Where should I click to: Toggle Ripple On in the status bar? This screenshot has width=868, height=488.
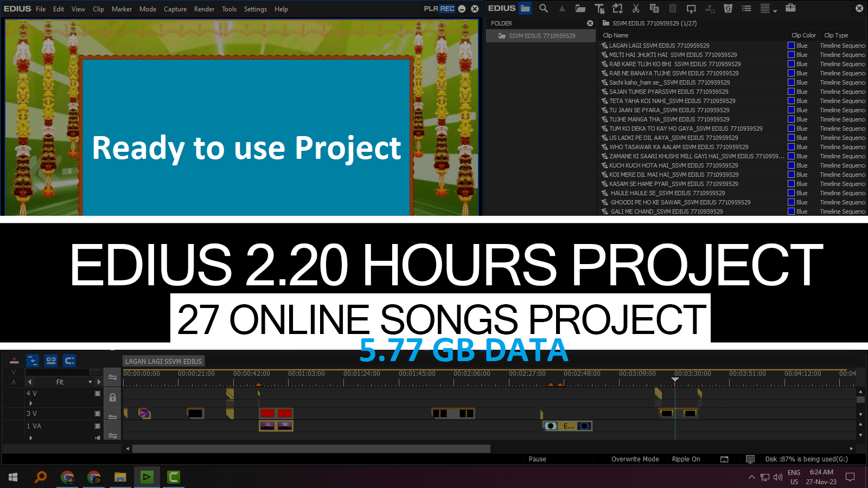click(x=686, y=459)
